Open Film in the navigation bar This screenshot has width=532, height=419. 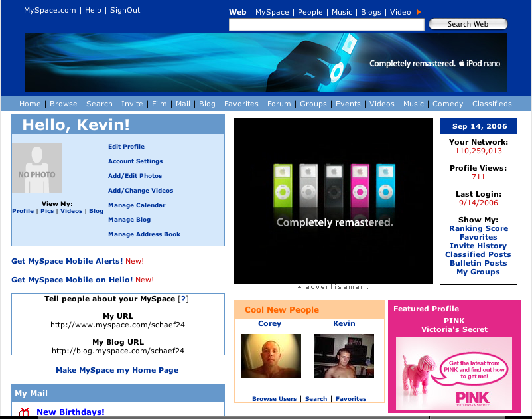pyautogui.click(x=159, y=104)
